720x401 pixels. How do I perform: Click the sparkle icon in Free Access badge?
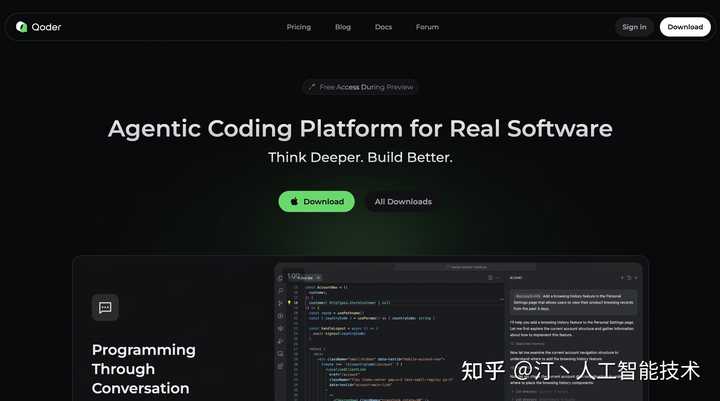click(313, 87)
